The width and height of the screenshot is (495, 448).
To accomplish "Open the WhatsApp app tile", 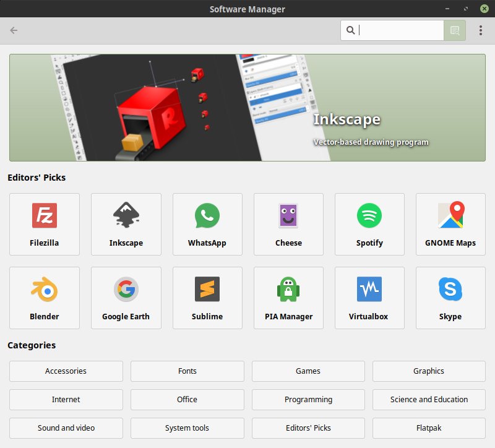I will tap(207, 224).
